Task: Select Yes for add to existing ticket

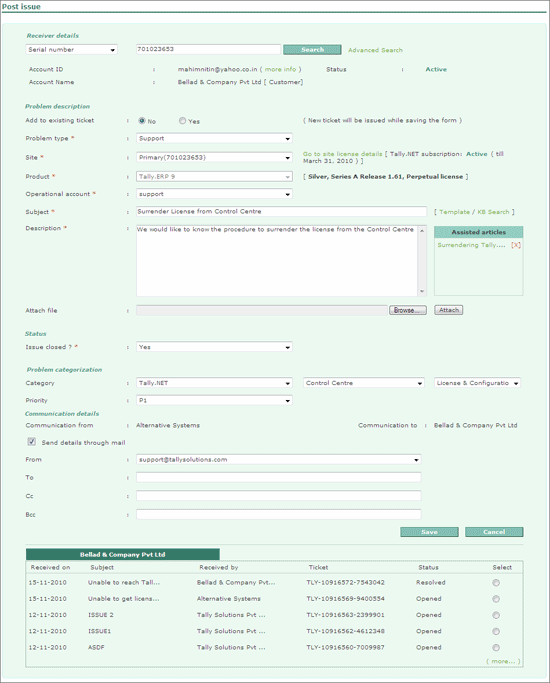Action: 182,121
